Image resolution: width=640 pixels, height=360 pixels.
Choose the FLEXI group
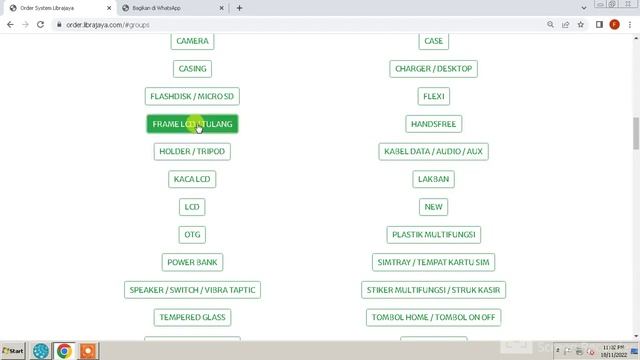click(x=433, y=96)
